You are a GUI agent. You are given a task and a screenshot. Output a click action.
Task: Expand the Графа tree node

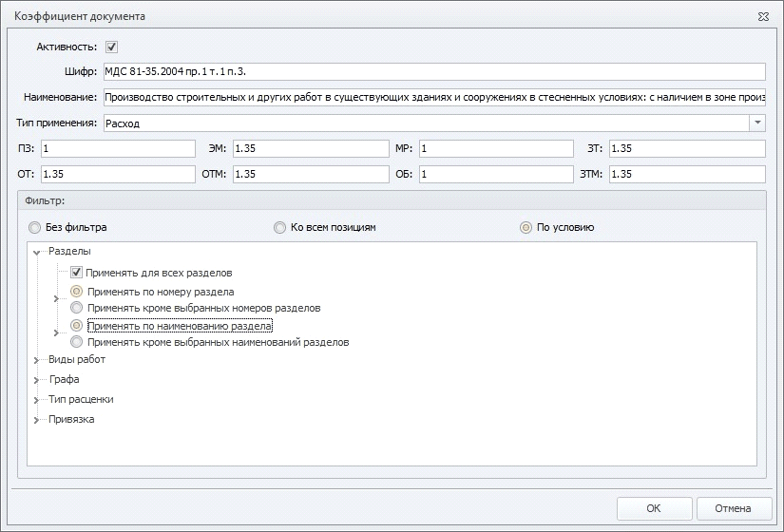point(37,381)
